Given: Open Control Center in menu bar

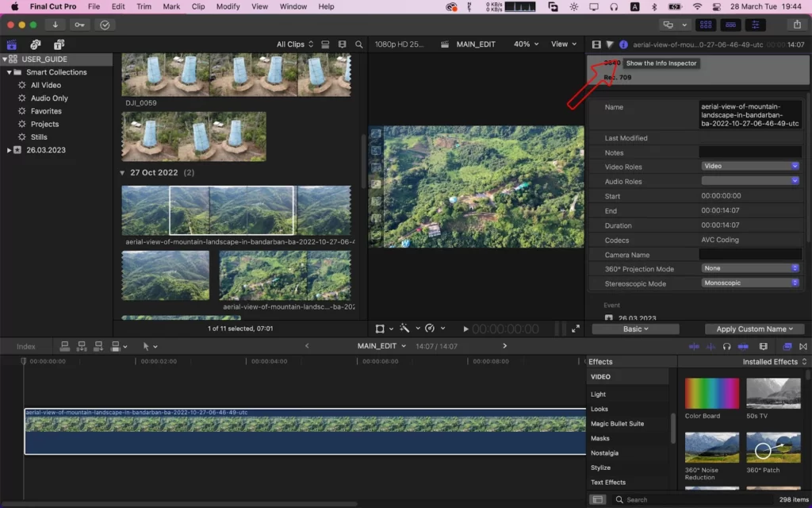Looking at the screenshot, I should [717, 6].
